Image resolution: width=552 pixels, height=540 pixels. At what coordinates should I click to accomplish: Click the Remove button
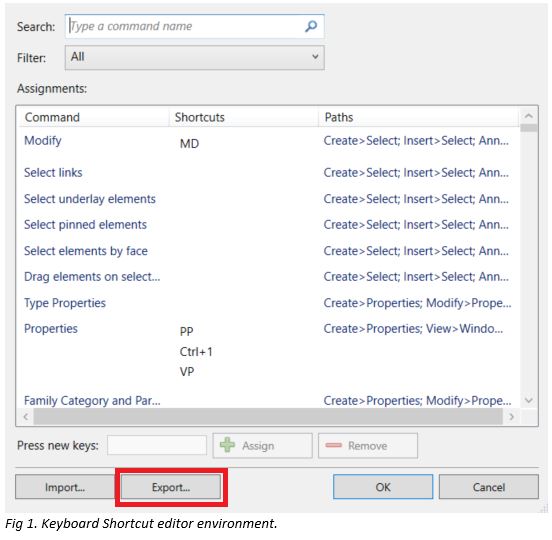[x=368, y=446]
